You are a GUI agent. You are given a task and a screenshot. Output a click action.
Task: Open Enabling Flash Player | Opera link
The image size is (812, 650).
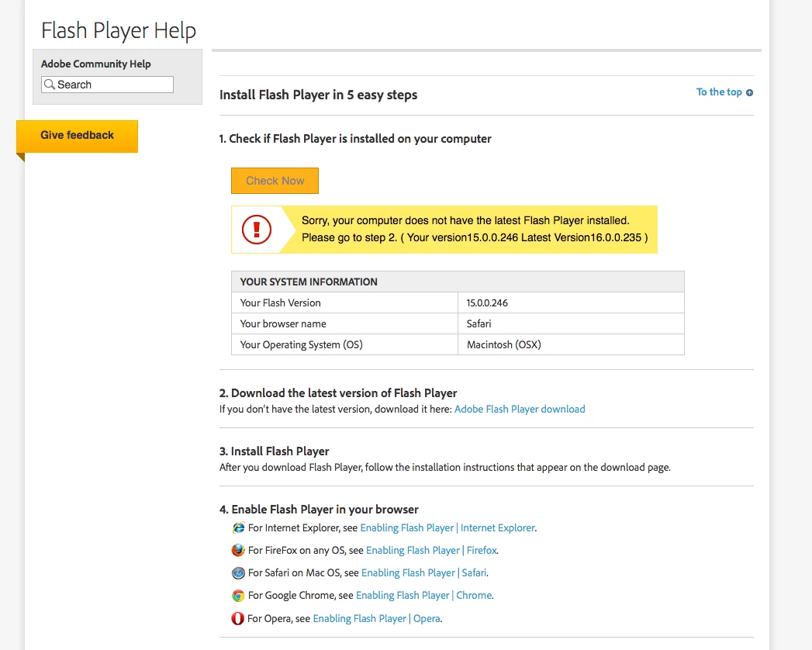click(376, 618)
